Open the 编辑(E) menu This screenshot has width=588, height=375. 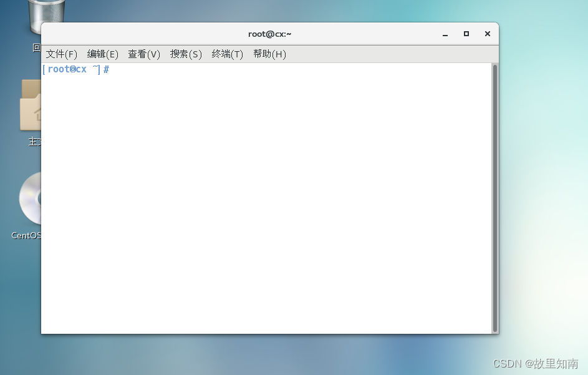[x=103, y=54]
